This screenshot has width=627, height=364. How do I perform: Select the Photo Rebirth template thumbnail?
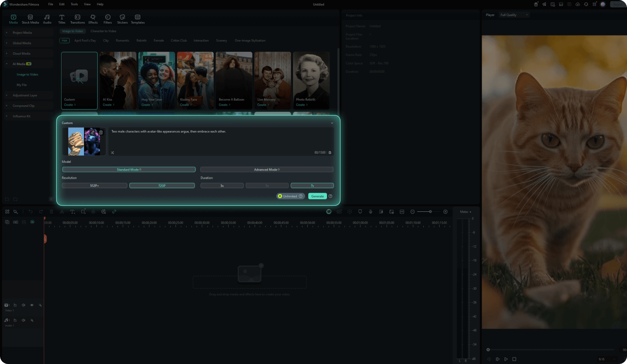click(x=311, y=80)
